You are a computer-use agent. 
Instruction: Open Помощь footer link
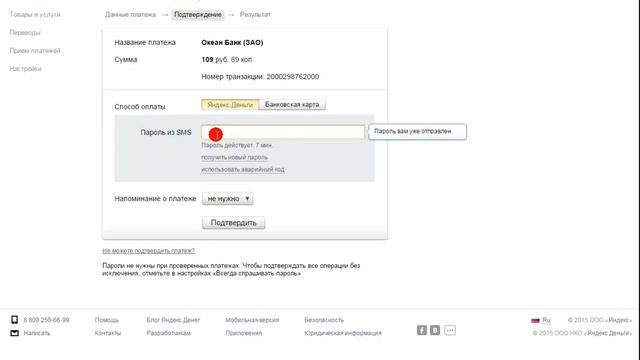(107, 320)
